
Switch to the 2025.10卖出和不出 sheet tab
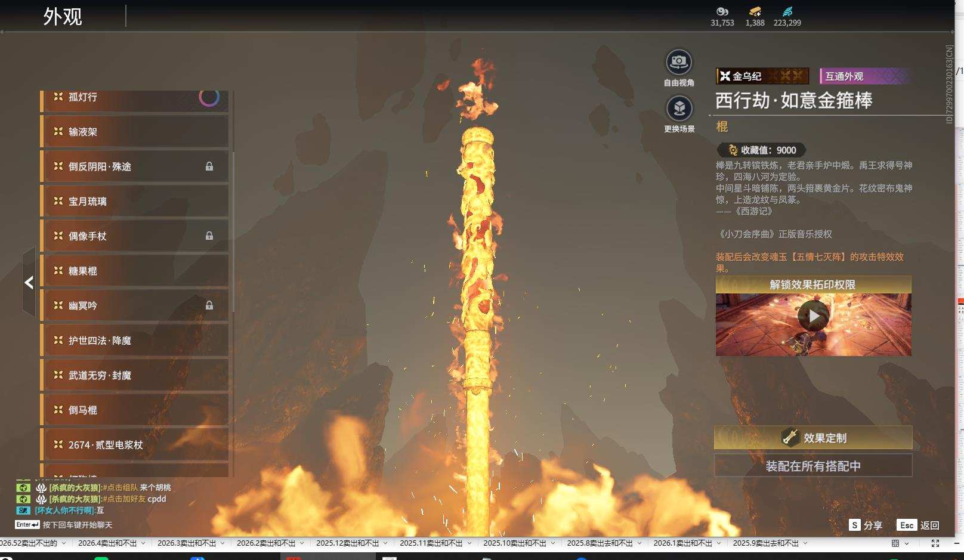point(515,543)
